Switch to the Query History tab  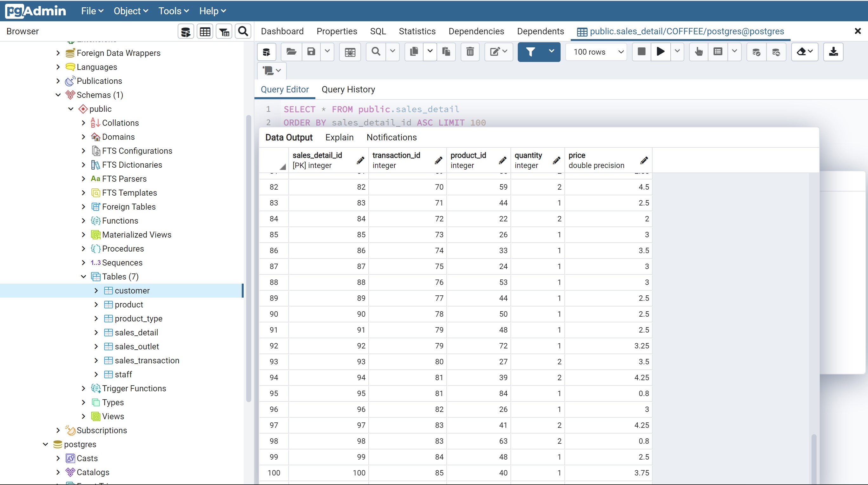point(348,89)
